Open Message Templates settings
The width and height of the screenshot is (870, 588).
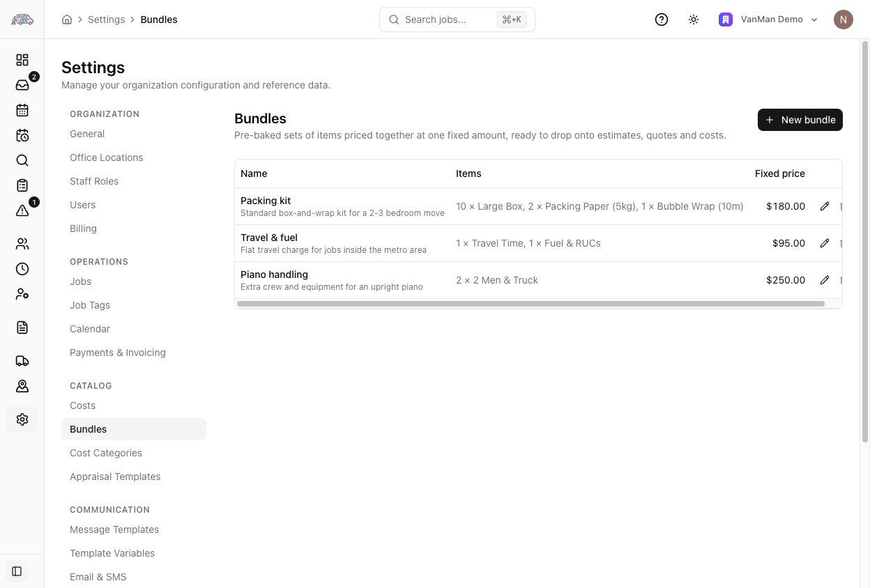[114, 529]
